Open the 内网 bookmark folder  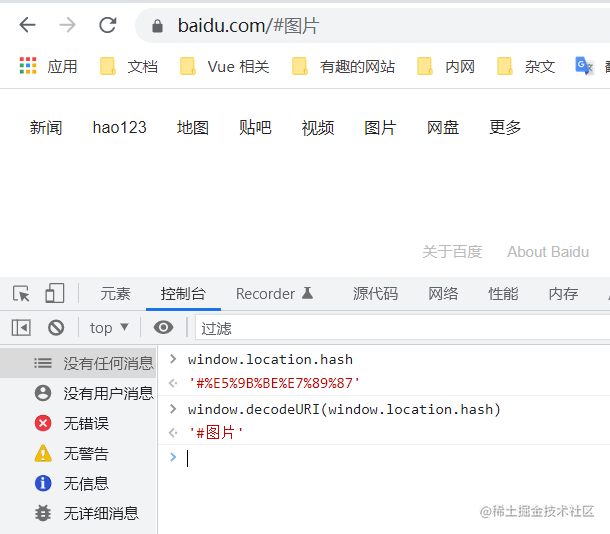[446, 66]
